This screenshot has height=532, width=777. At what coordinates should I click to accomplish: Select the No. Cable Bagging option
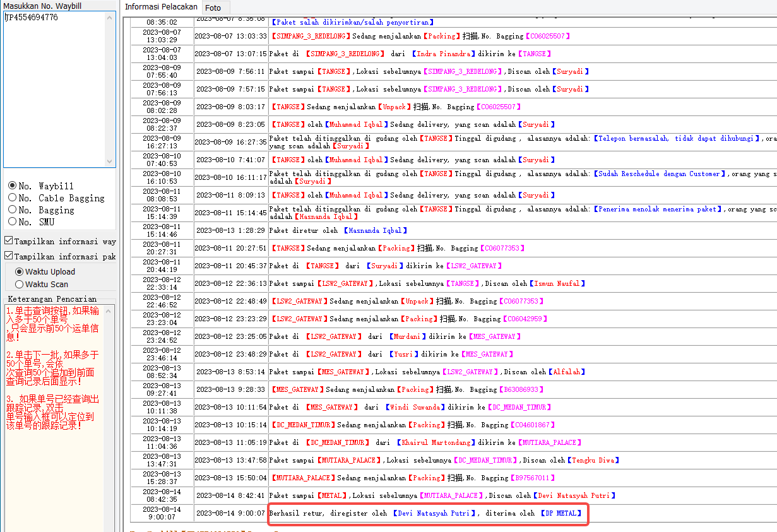coord(56,198)
